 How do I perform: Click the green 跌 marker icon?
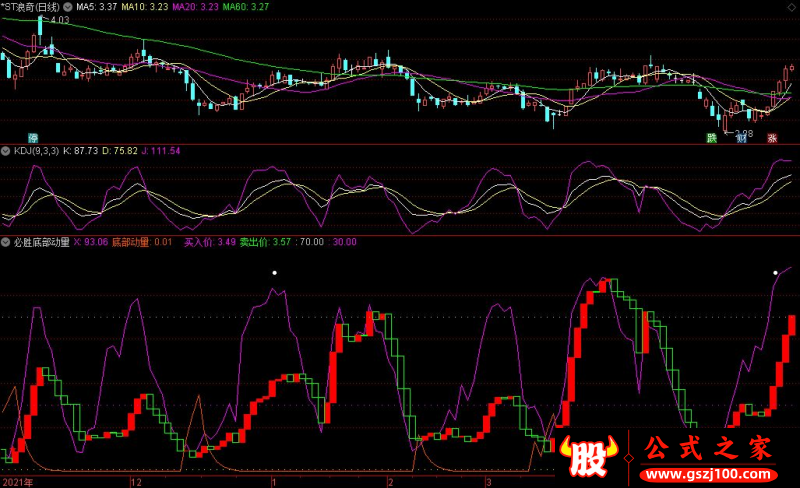tap(712, 138)
